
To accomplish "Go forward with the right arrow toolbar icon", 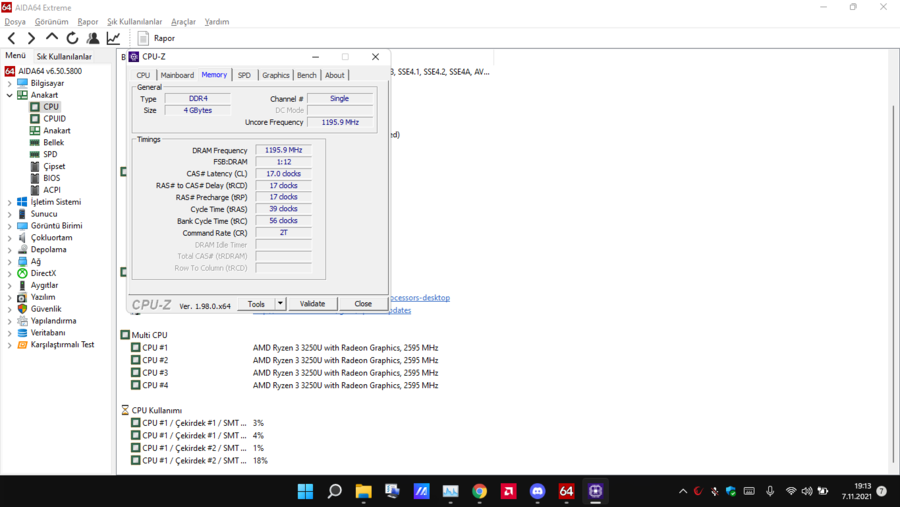I will [x=32, y=38].
